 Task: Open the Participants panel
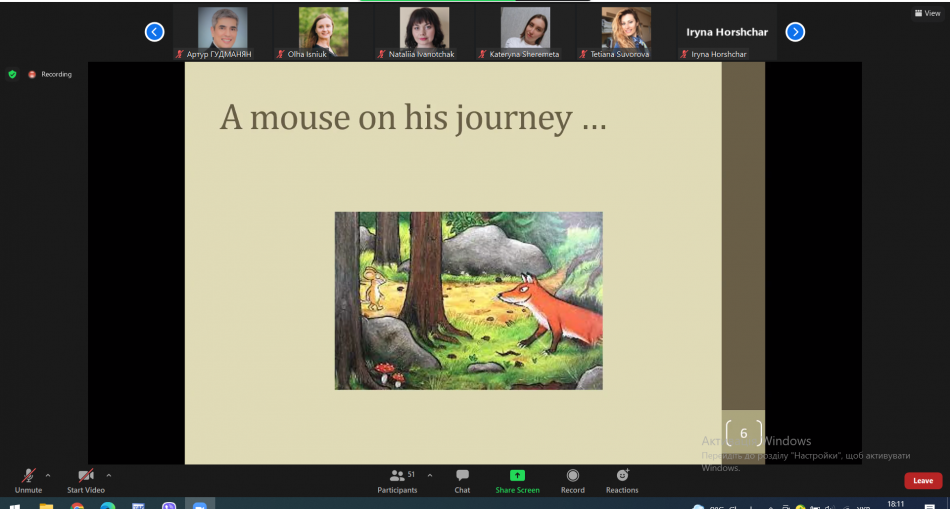pyautogui.click(x=397, y=479)
